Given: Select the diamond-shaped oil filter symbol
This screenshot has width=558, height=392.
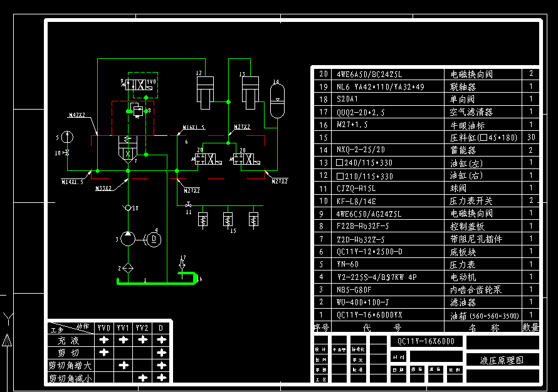Looking at the screenshot, I should 127,267.
